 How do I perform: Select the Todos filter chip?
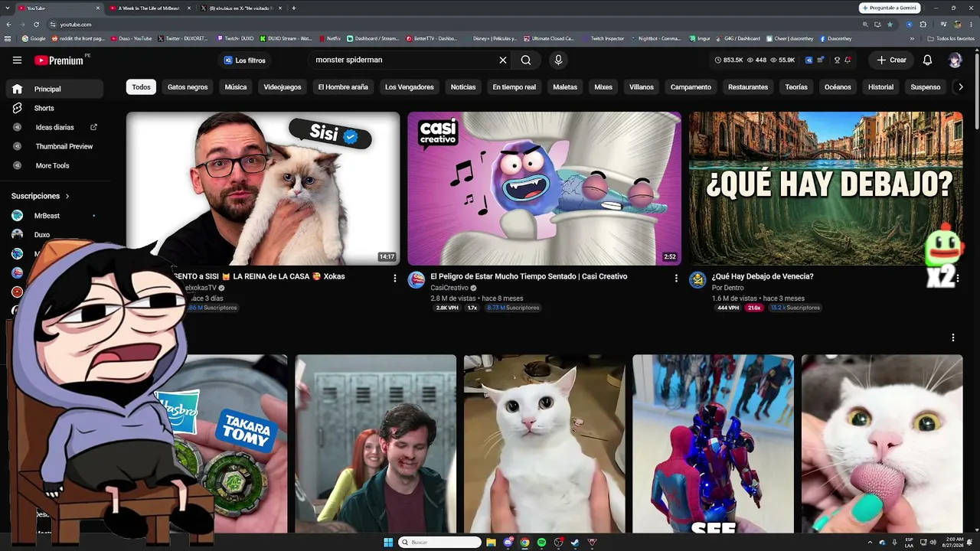142,87
